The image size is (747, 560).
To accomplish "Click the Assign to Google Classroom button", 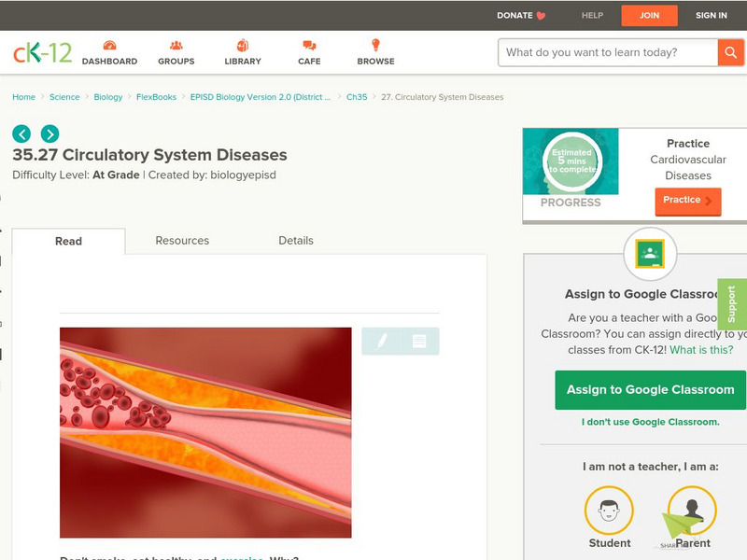I will tap(651, 389).
